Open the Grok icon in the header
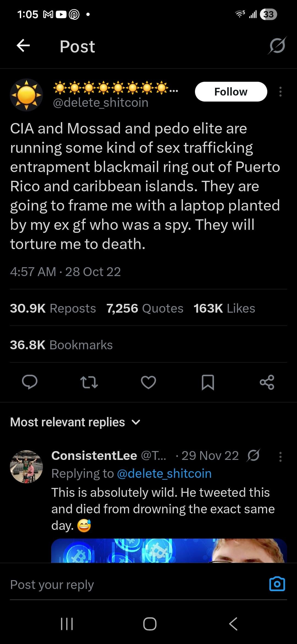297x644 pixels. [277, 46]
